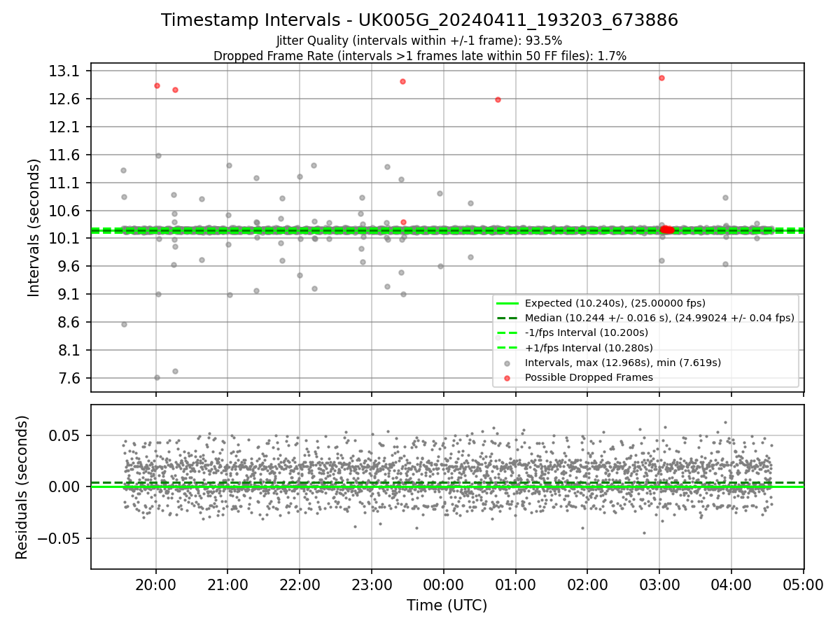
Task: Select the Dropped Frame Rate 1.7% subtitle line
Action: click(419, 56)
